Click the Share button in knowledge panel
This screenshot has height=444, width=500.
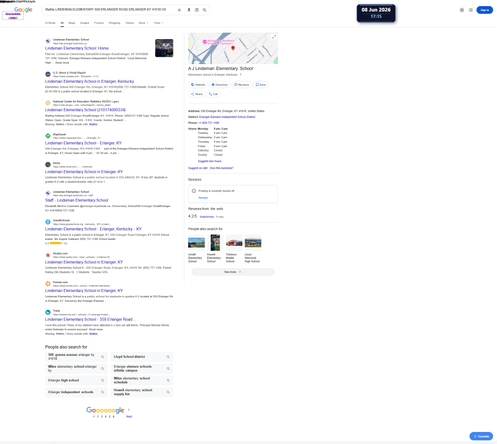click(x=196, y=94)
